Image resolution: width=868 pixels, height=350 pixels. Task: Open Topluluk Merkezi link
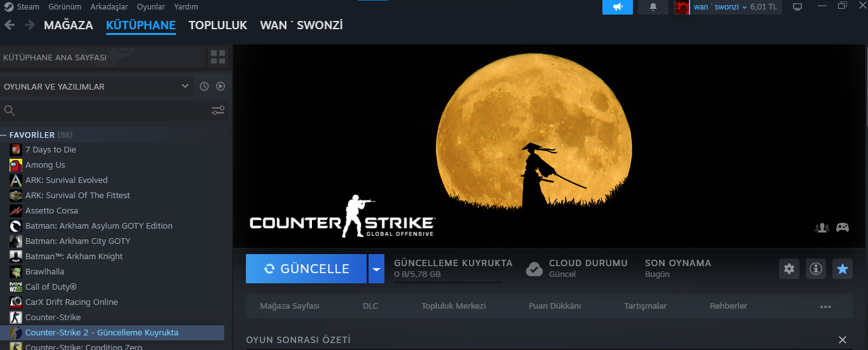point(454,306)
